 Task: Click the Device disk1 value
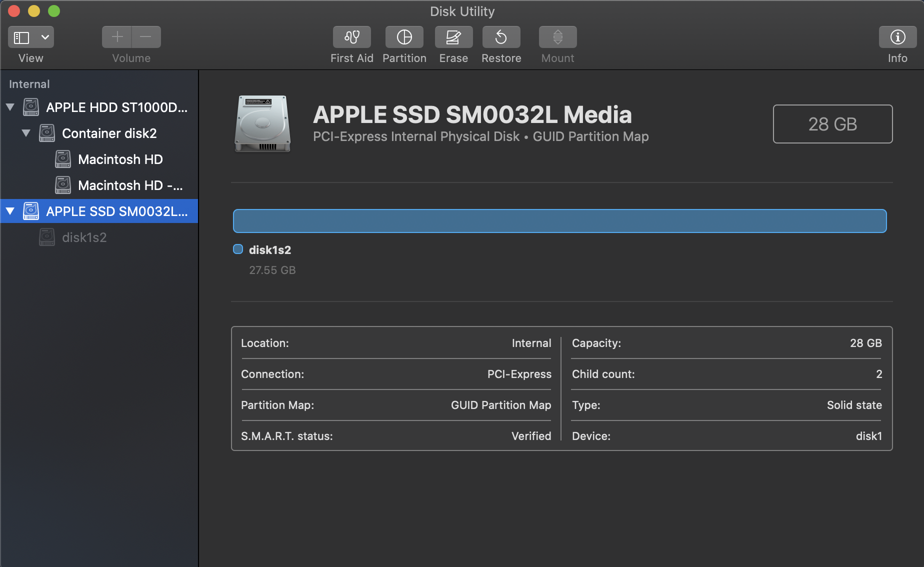click(x=869, y=436)
